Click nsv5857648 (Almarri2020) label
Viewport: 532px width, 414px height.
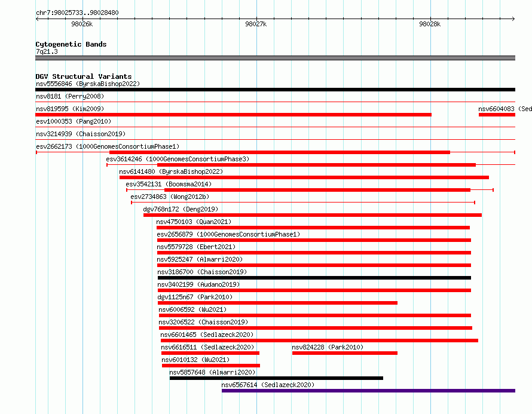(x=212, y=372)
